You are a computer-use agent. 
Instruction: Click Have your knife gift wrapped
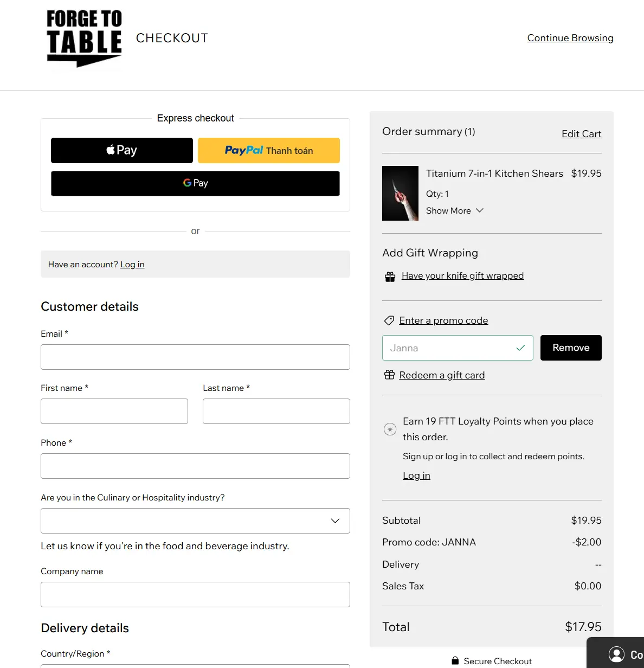coord(462,276)
